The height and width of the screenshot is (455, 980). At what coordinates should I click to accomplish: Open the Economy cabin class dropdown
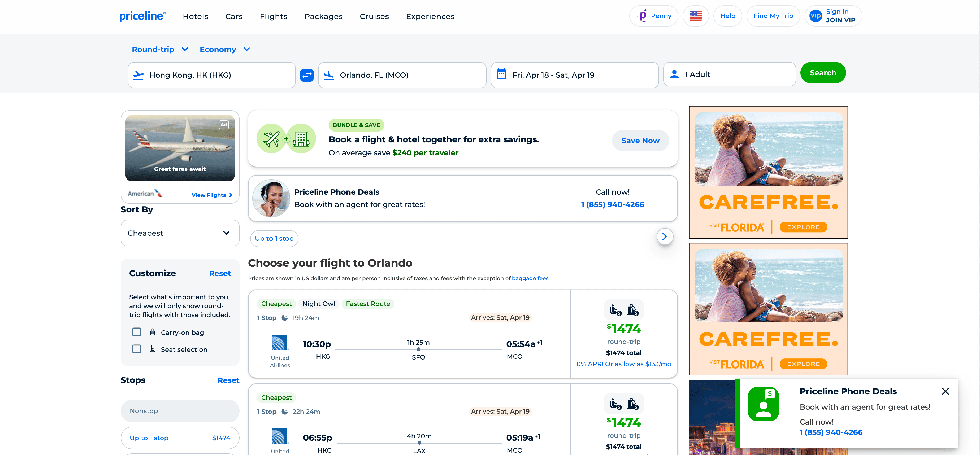click(x=225, y=49)
